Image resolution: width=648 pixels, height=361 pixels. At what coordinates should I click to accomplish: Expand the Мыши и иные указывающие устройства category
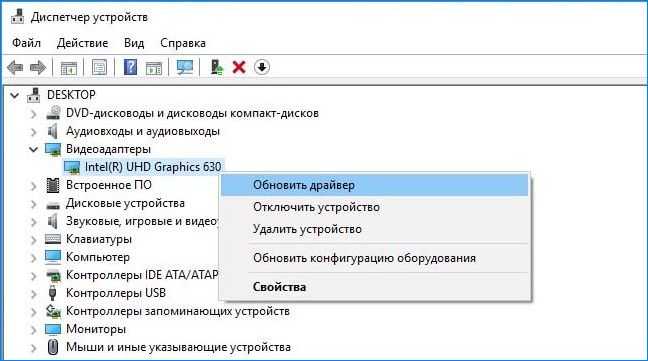pyautogui.click(x=34, y=347)
